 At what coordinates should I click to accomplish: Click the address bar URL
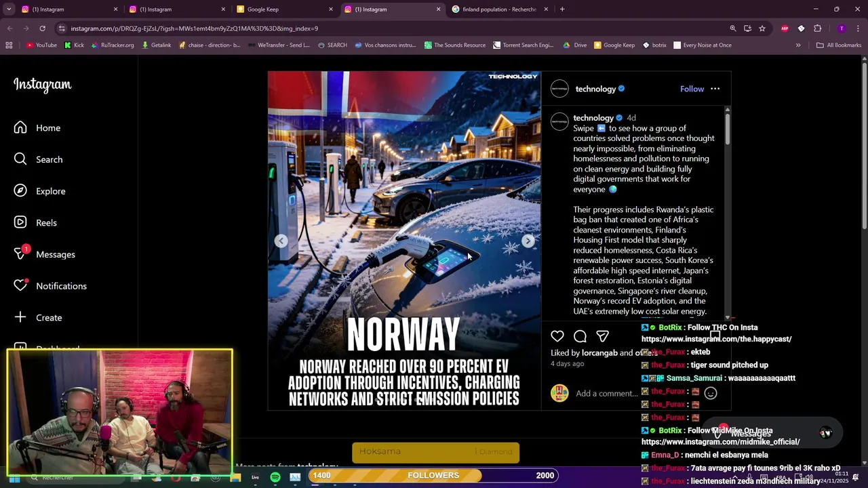point(194,28)
